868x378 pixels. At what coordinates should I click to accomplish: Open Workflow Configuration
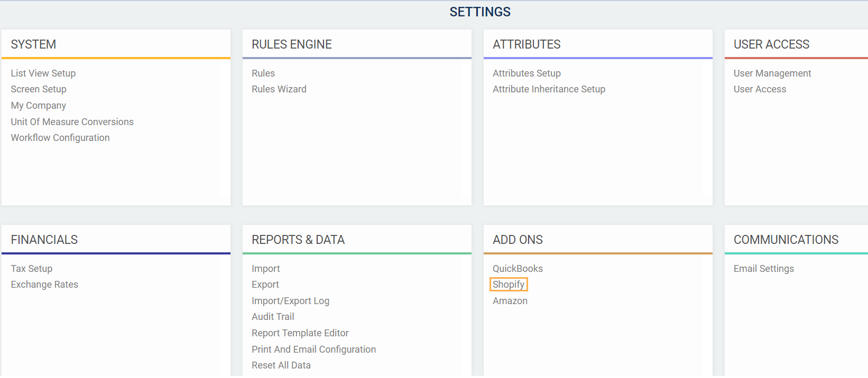(60, 138)
